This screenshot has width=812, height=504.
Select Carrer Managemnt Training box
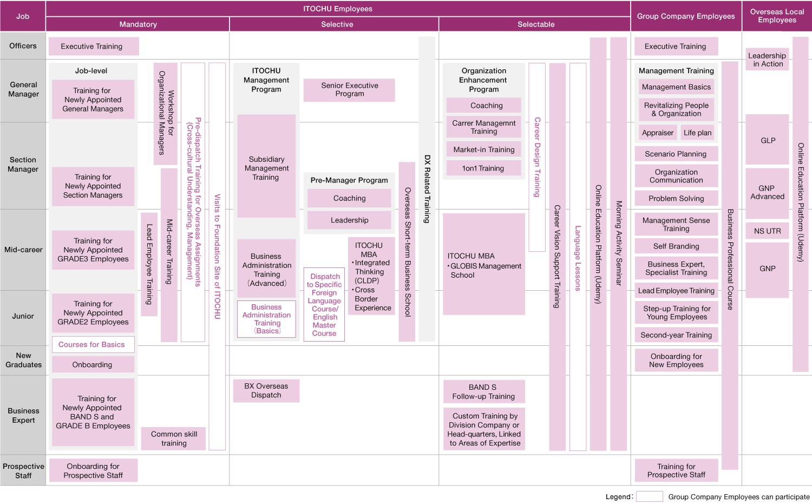[x=484, y=127]
